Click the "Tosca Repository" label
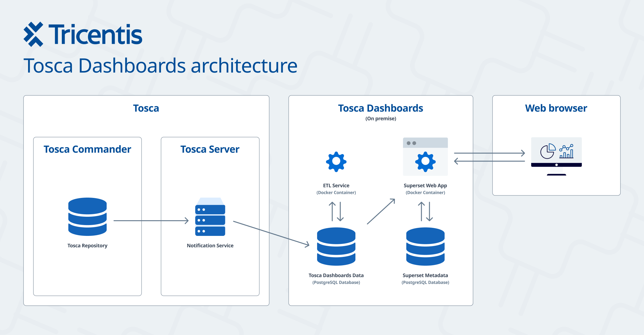The height and width of the screenshot is (335, 644). click(87, 246)
